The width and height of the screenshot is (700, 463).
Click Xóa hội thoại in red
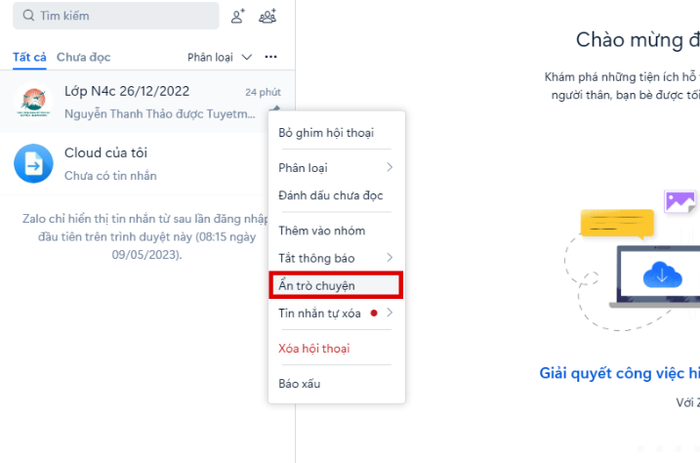click(313, 348)
